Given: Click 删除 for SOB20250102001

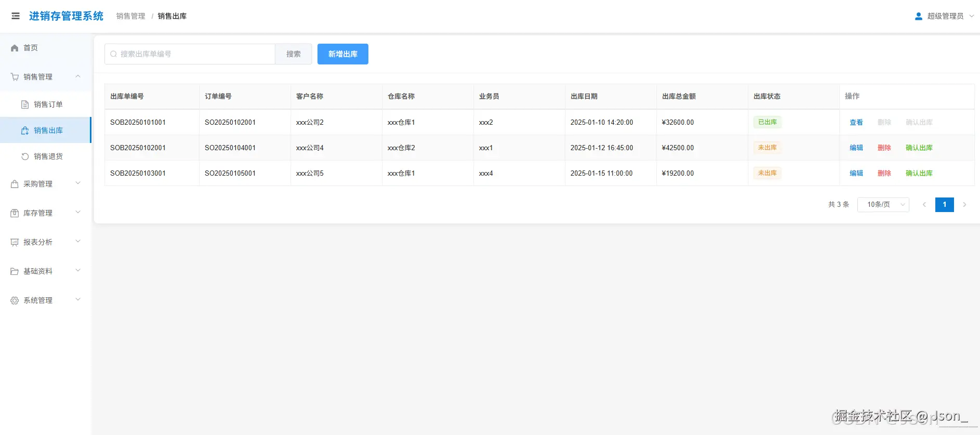Looking at the screenshot, I should (x=884, y=148).
